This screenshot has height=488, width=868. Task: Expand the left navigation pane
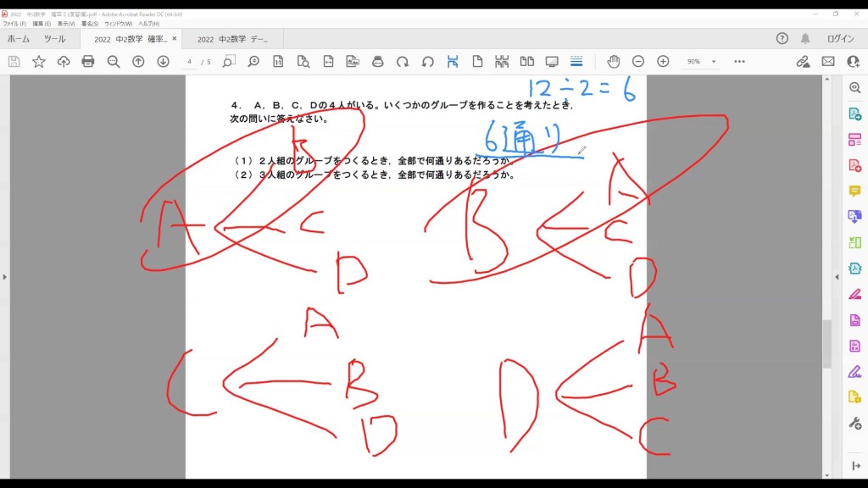5,277
